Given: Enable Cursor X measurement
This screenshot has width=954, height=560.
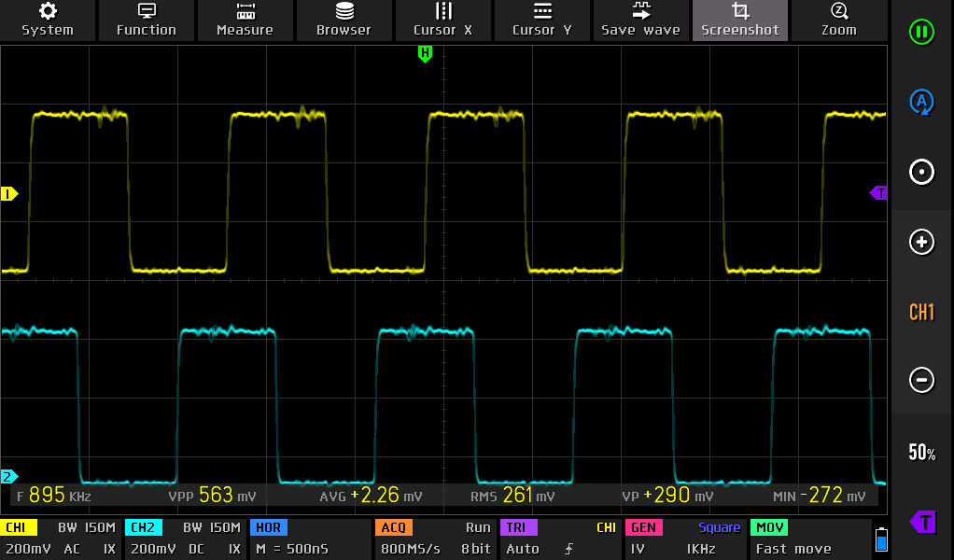Looking at the screenshot, I should (442, 20).
